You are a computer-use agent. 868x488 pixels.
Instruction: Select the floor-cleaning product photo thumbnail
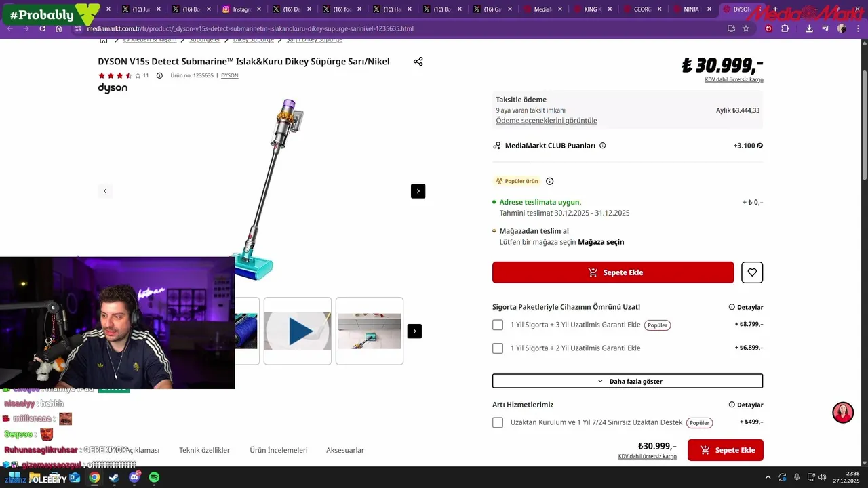(370, 331)
